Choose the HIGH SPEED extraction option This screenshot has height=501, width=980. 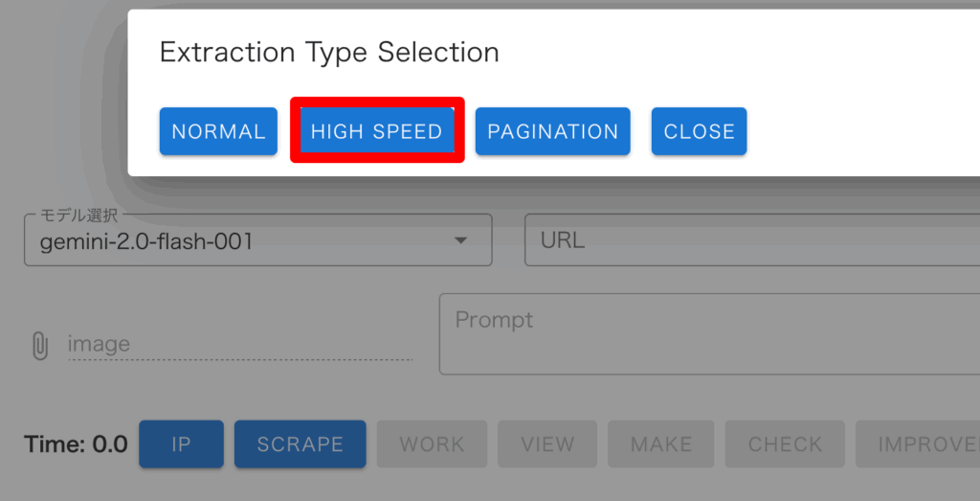[x=377, y=131]
